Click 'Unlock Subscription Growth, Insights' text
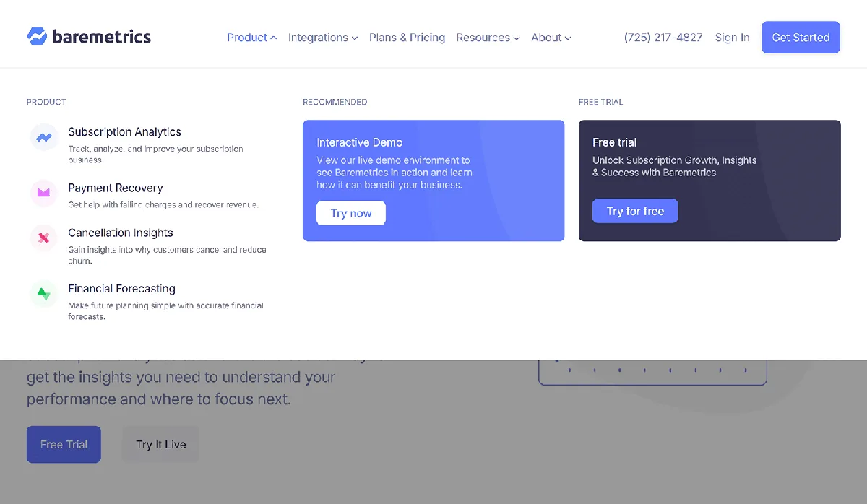 674,166
